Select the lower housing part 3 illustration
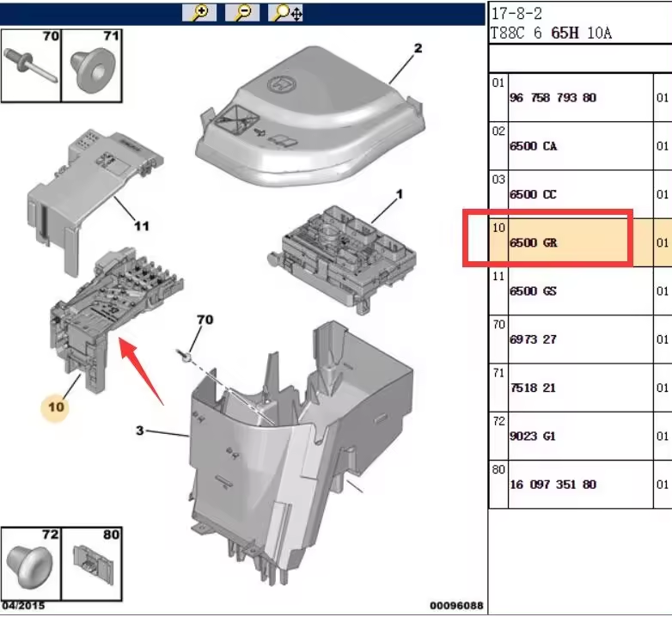Viewport: 672px width, 617px height. point(301,452)
